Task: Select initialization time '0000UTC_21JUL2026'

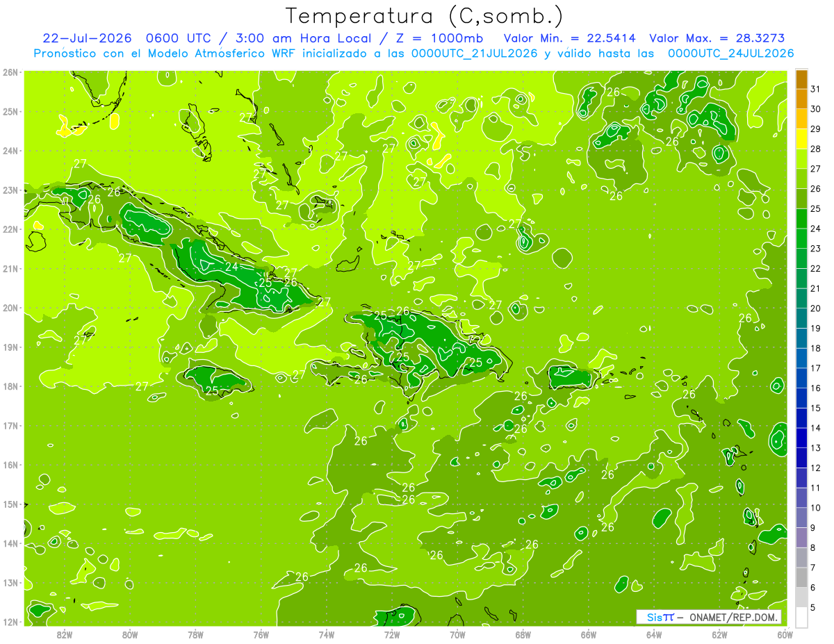Action: (475, 53)
